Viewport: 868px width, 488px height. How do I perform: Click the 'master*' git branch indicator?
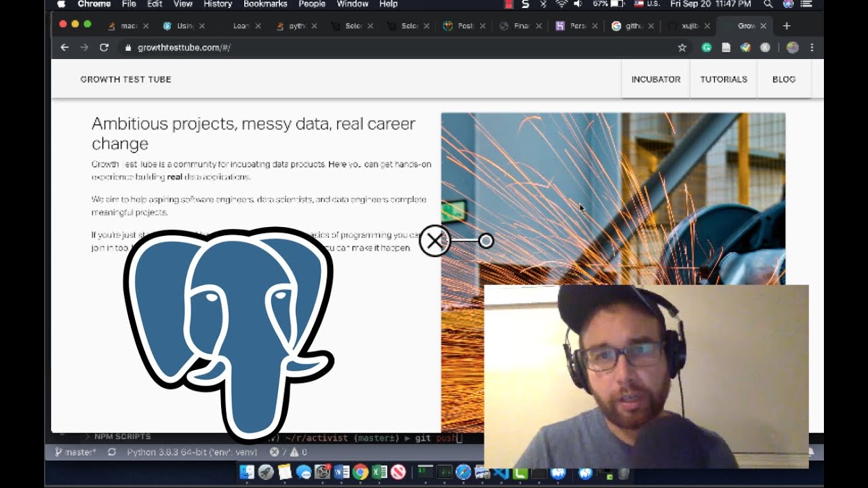click(x=75, y=452)
